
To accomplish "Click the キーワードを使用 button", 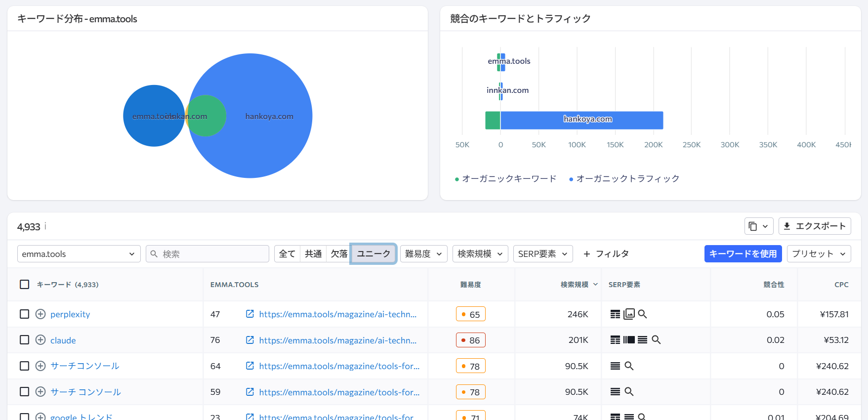I will click(x=743, y=254).
